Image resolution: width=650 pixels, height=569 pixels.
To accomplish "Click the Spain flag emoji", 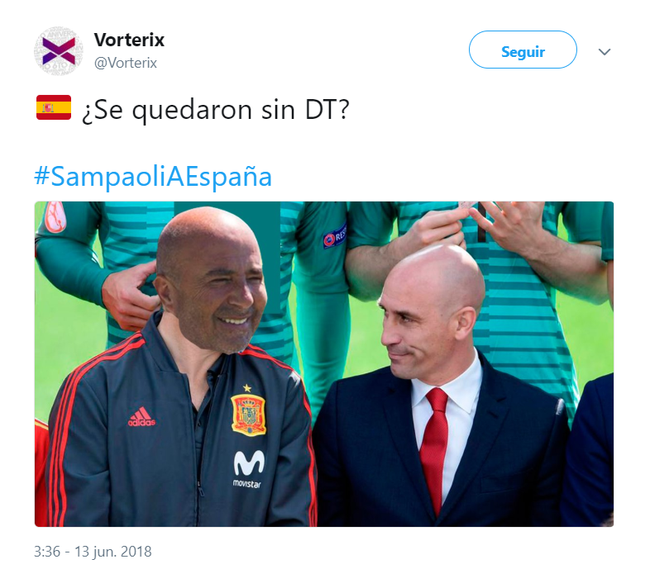I will (53, 107).
